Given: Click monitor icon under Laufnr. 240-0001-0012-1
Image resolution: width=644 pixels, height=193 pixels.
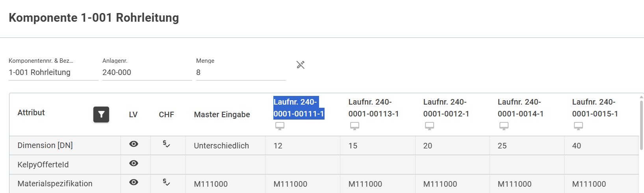Looking at the screenshot, I should (x=429, y=126).
